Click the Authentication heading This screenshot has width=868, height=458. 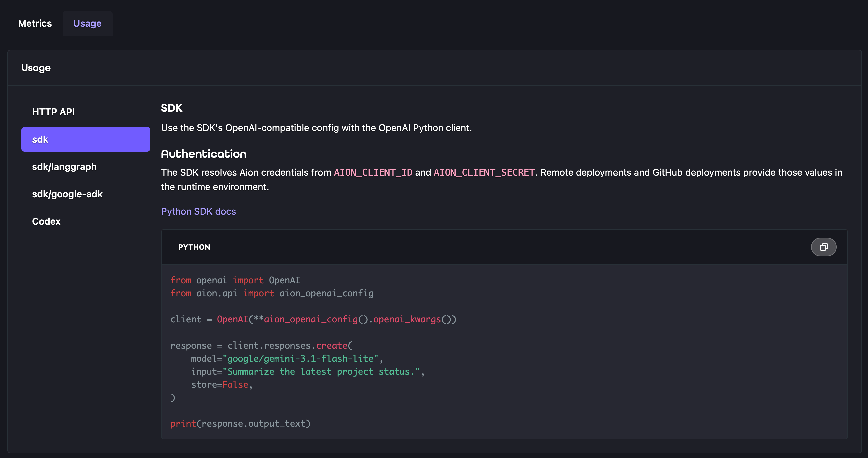[204, 154]
